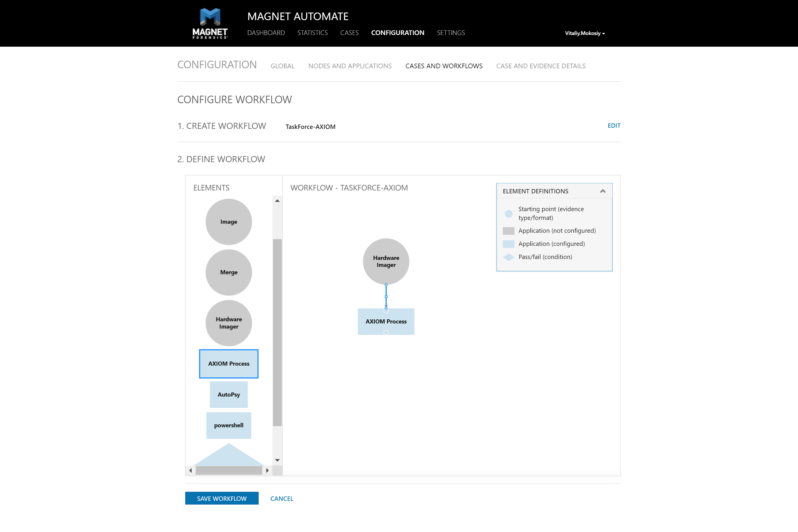Viewport: 798px width, 532px height.
Task: Select the Image element circle
Action: click(229, 222)
